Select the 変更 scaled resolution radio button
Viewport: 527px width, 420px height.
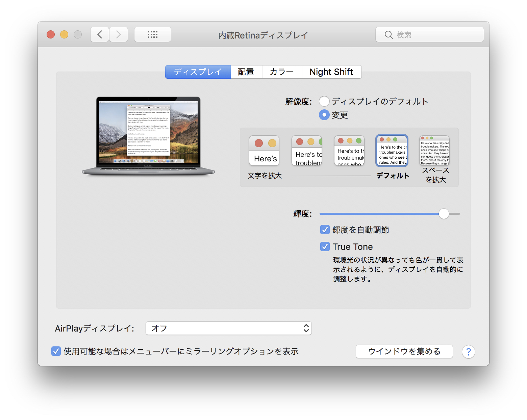pos(324,115)
